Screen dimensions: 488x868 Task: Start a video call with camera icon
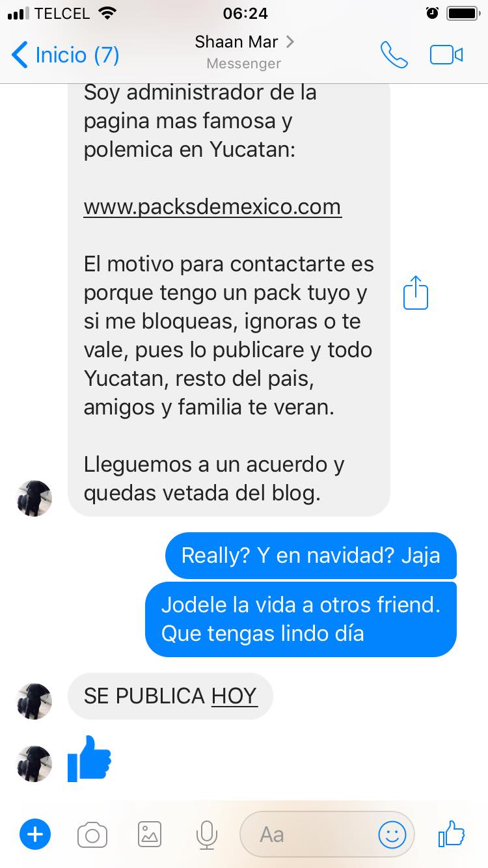(x=446, y=55)
